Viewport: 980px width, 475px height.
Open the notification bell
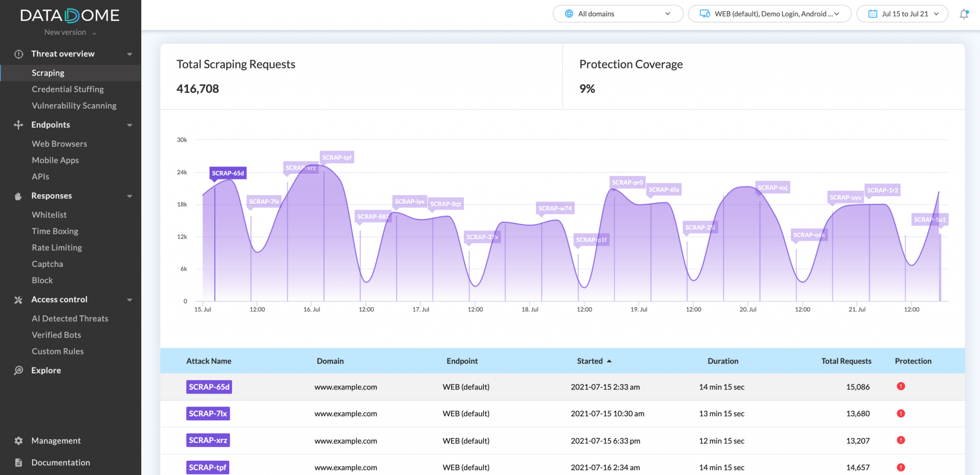tap(963, 14)
